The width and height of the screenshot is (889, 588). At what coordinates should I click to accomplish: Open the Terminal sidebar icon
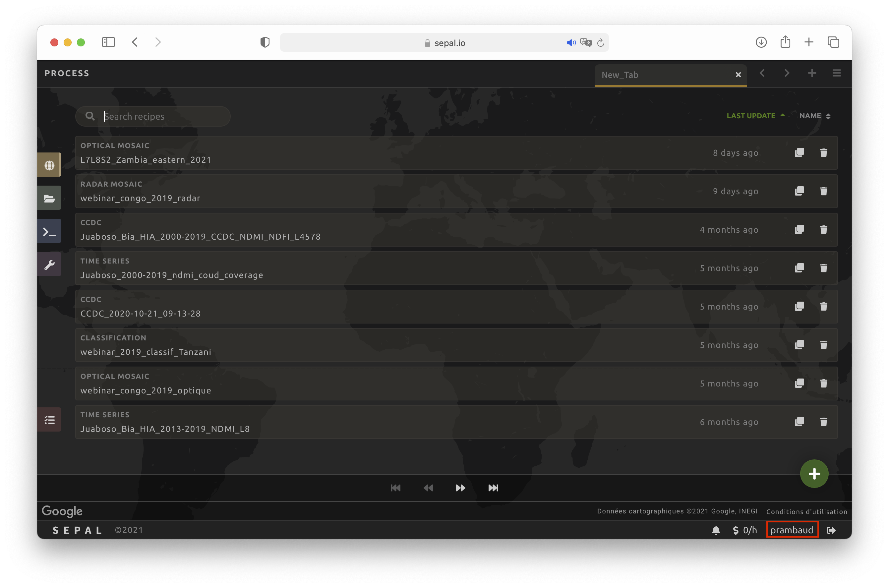tap(49, 232)
